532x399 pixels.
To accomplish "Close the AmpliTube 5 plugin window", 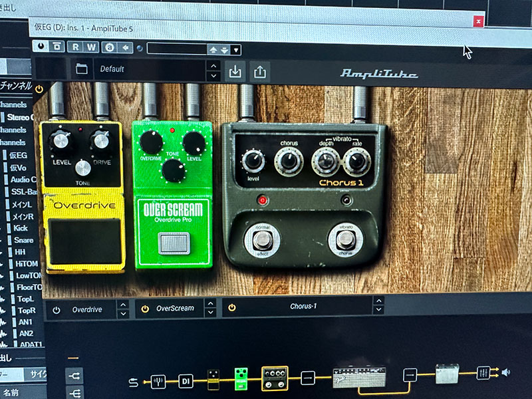I will pos(478,22).
